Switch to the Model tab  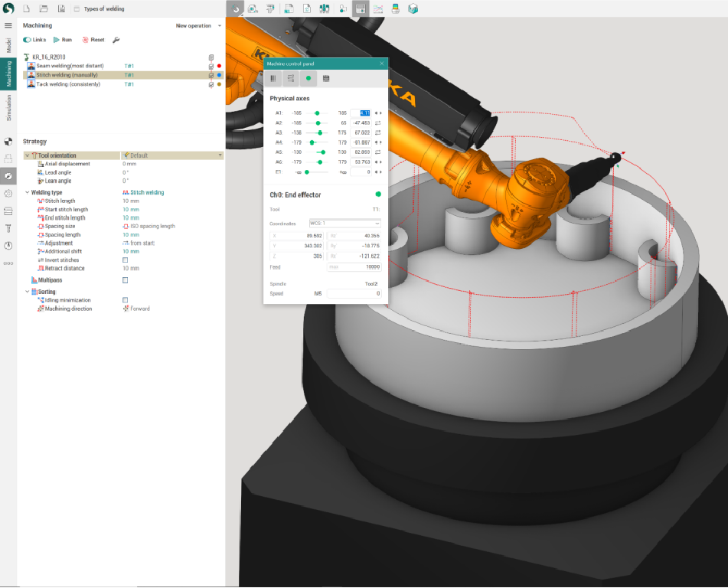point(8,45)
